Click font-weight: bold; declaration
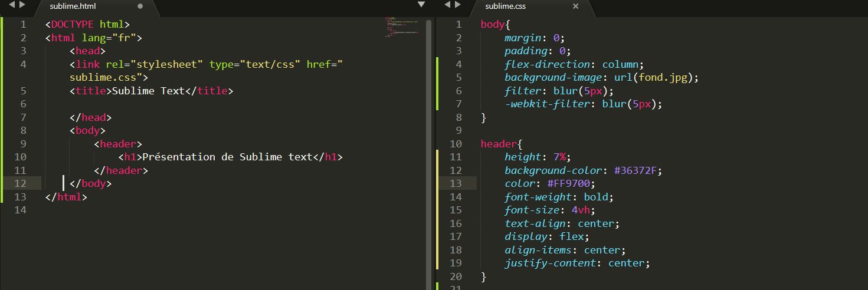 pos(559,197)
